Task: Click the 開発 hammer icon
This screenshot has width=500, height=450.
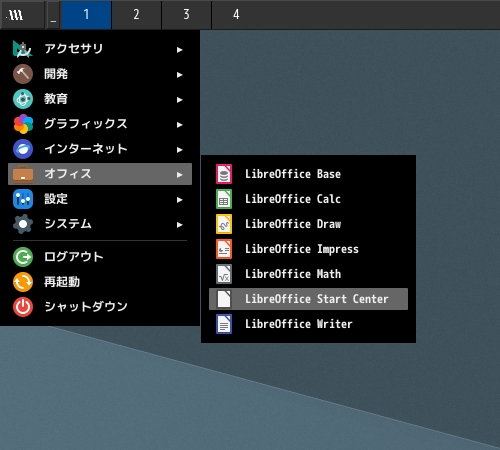Action: point(23,74)
